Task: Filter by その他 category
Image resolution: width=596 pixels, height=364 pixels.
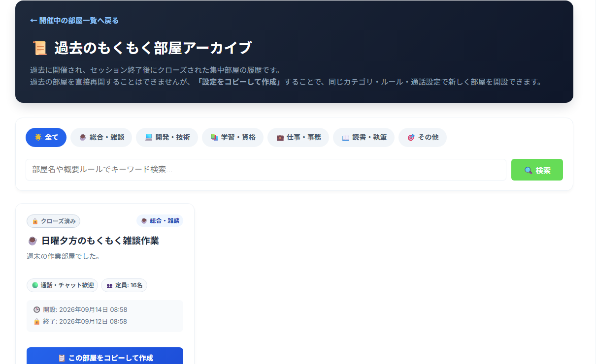Action: (423, 137)
